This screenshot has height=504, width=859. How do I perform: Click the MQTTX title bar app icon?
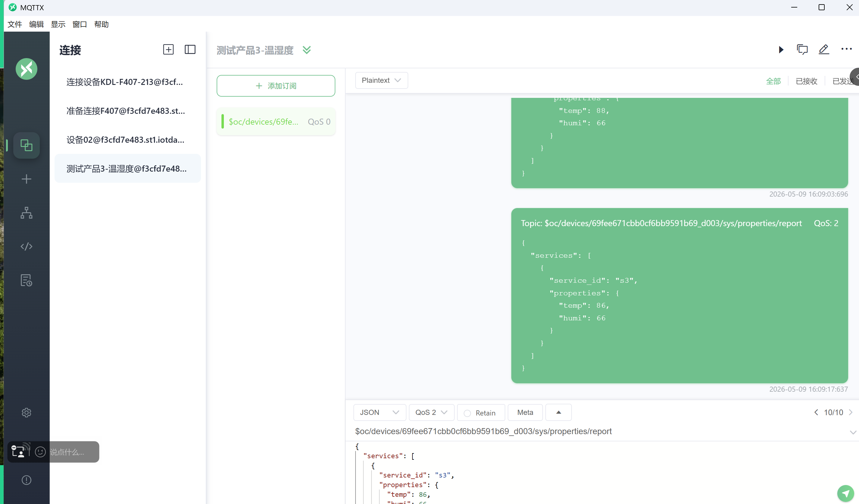pyautogui.click(x=13, y=8)
